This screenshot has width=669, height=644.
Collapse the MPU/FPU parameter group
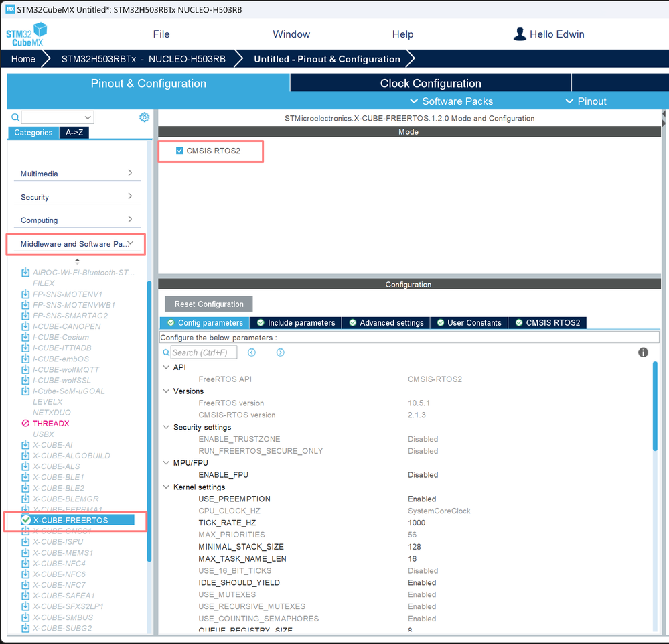(166, 463)
